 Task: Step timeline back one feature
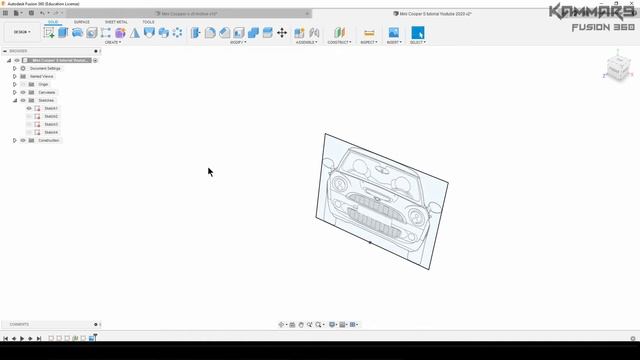[x=14, y=338]
